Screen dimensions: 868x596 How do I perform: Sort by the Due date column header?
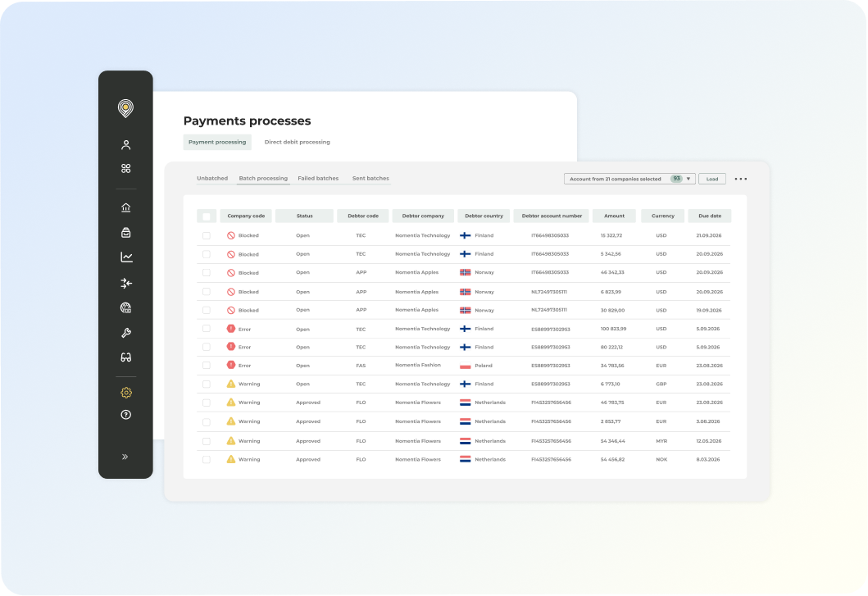[710, 216]
